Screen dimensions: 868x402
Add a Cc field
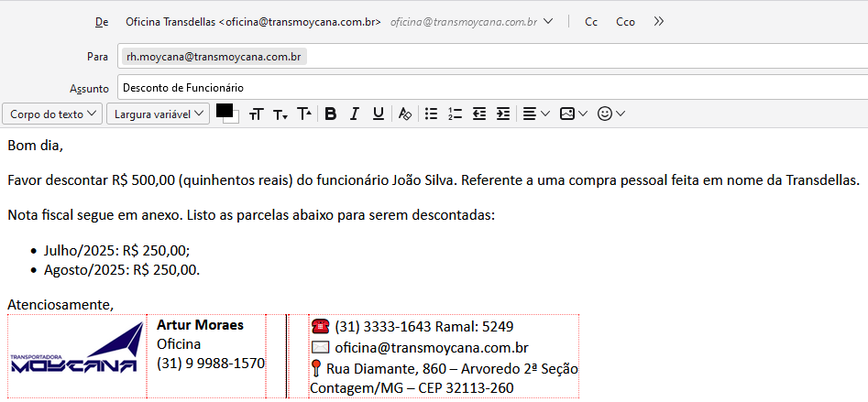pos(591,21)
